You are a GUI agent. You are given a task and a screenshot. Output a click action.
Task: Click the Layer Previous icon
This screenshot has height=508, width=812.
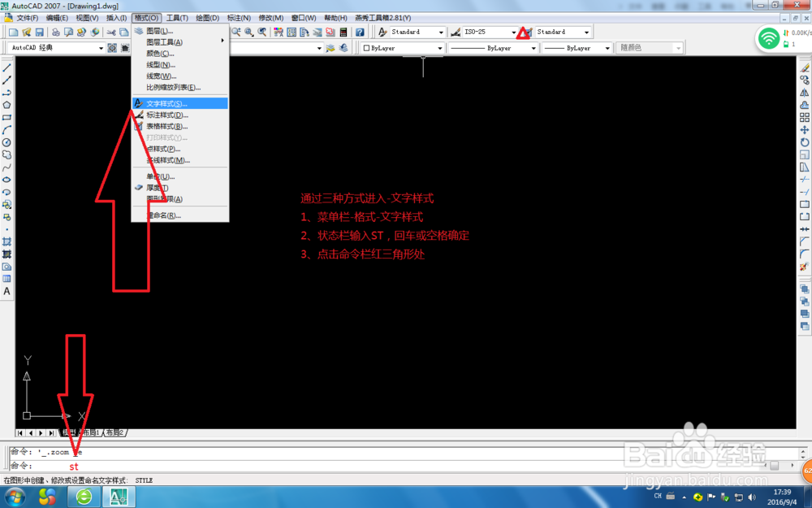(343, 48)
